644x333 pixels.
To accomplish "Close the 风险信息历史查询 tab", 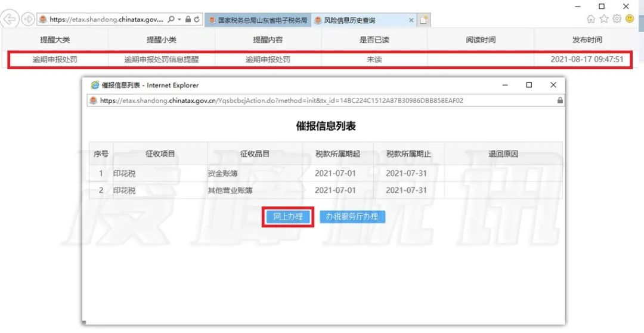I will (411, 20).
